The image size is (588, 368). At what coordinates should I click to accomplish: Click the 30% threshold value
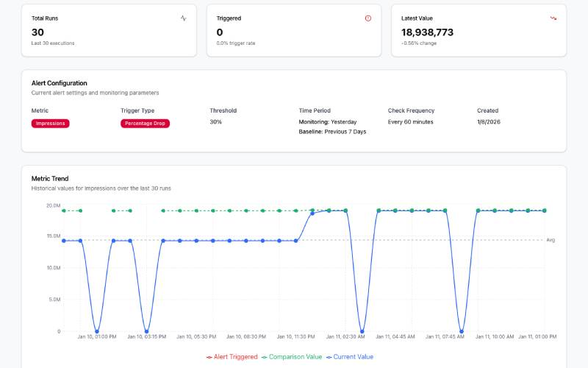click(x=216, y=121)
